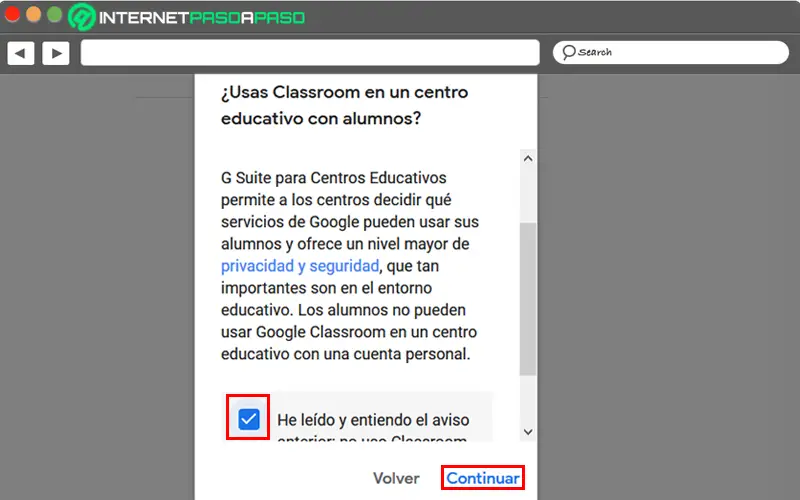Click the red close window button

click(12, 14)
